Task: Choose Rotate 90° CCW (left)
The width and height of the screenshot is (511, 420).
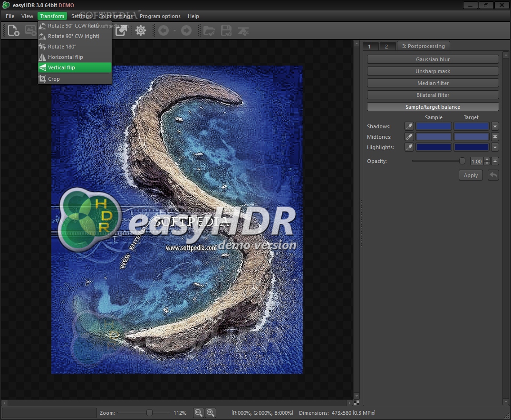Action: click(75, 26)
